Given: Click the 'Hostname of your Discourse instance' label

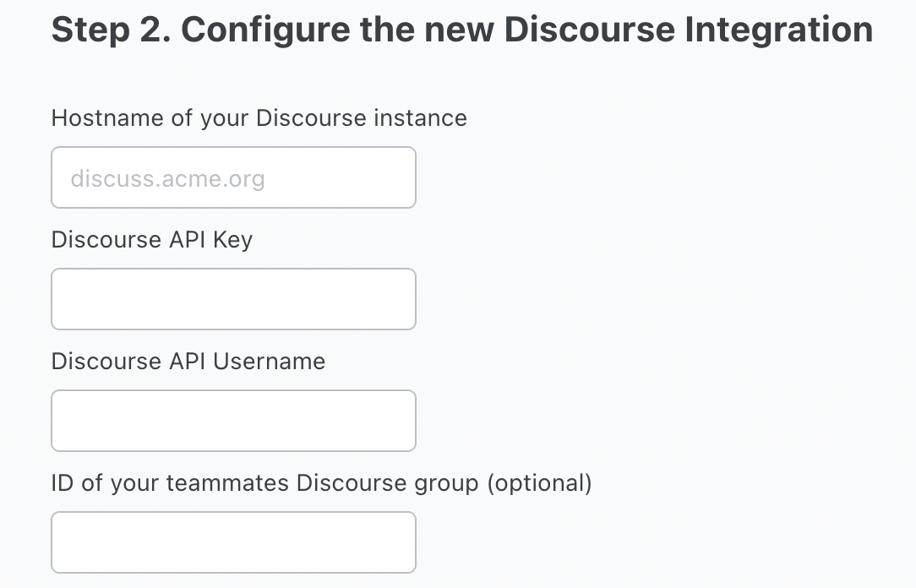Looking at the screenshot, I should (259, 118).
